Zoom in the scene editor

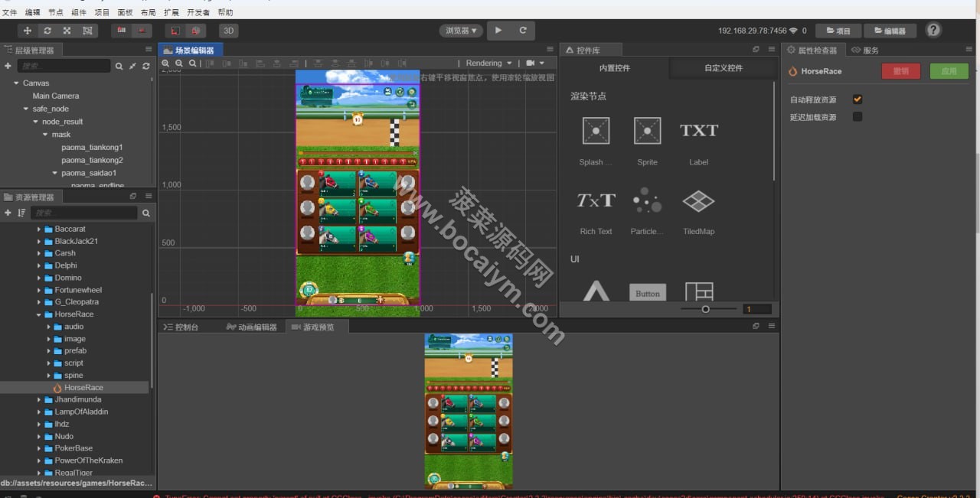pos(165,63)
